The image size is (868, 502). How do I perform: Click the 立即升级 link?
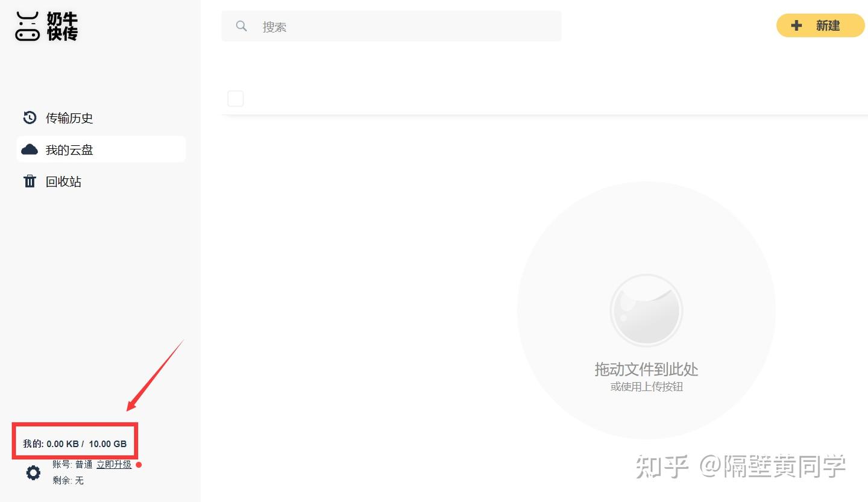pos(114,465)
